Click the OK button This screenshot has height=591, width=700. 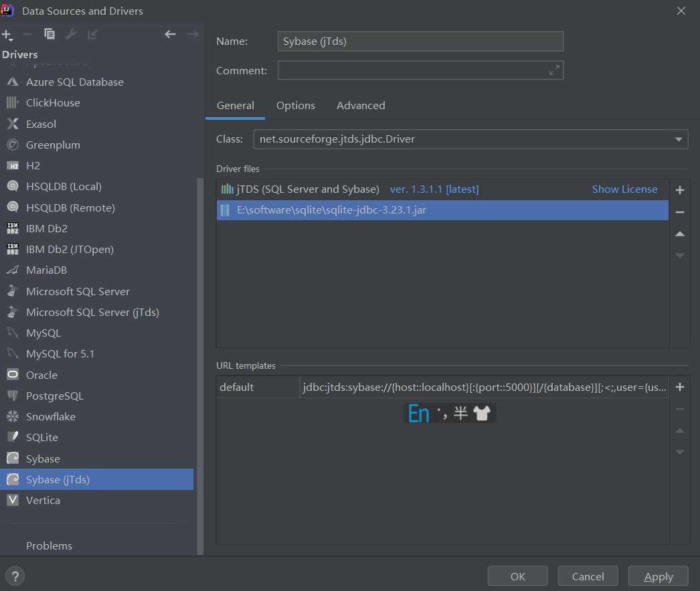coord(518,576)
